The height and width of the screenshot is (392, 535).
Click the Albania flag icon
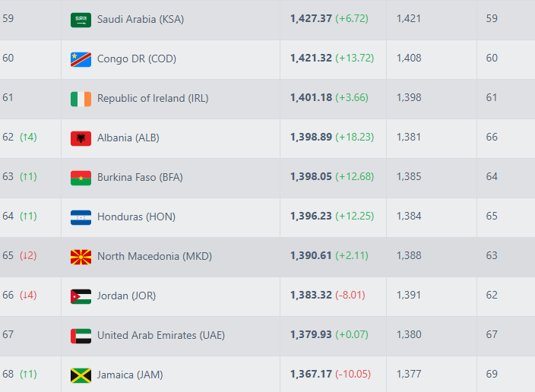(81, 138)
